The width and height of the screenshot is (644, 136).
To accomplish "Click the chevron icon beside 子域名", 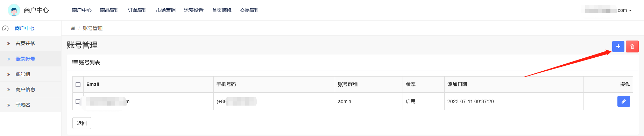I will click(x=9, y=105).
